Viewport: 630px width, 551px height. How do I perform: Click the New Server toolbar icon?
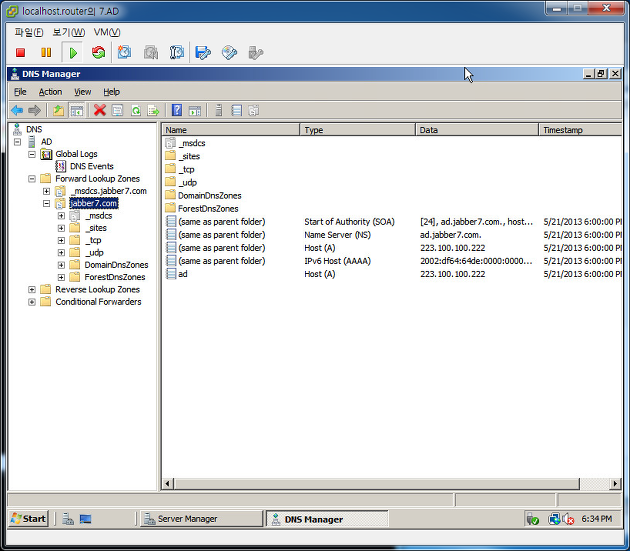219,110
